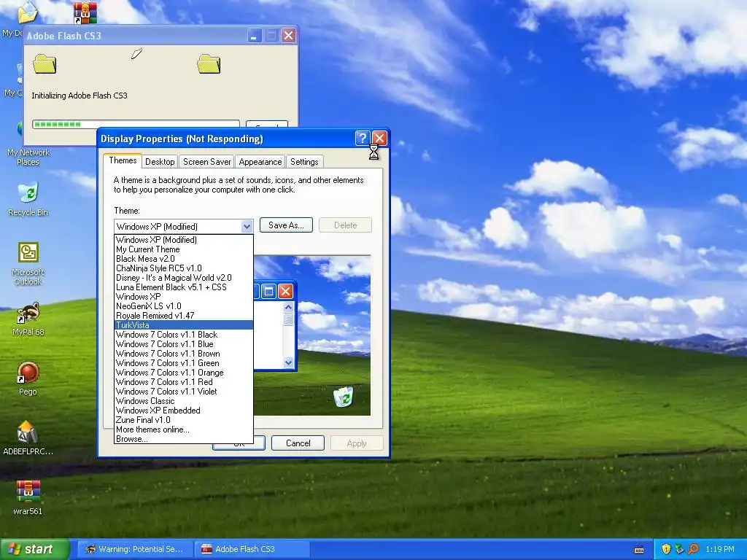Select ChaNinja Style RC5 v1.0 theme
This screenshot has height=560, width=747.
pos(183,268)
